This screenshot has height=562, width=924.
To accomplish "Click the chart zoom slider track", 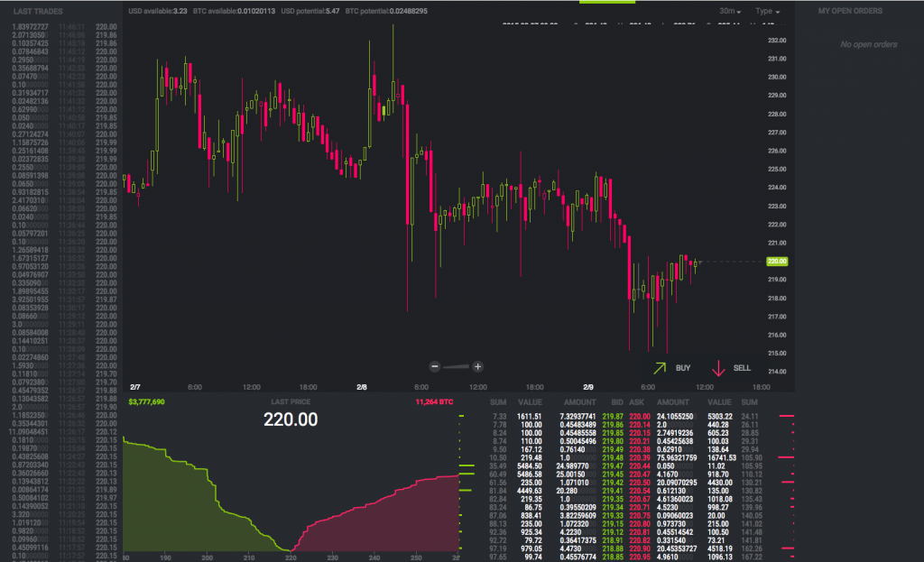I will click(x=457, y=367).
